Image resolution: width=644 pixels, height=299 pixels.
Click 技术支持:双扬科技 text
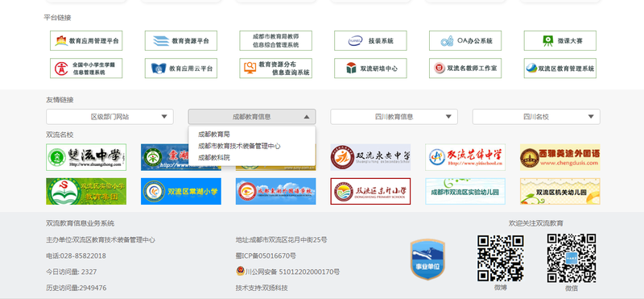pyautogui.click(x=262, y=288)
